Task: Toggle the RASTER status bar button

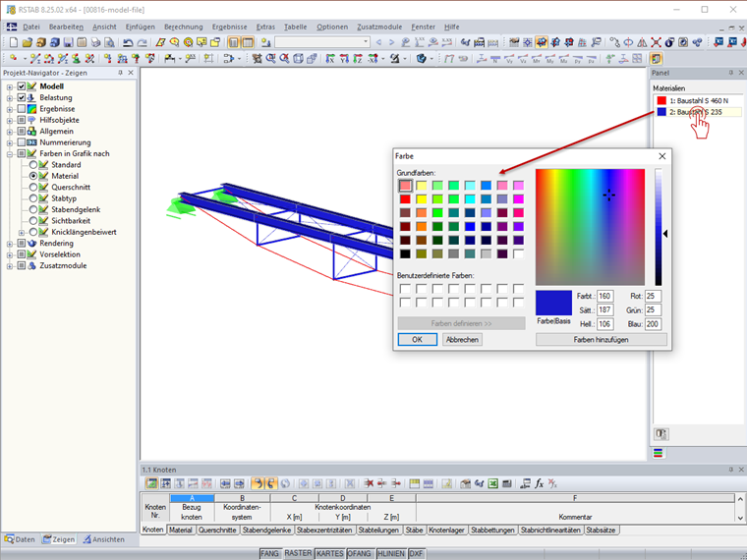Action: pyautogui.click(x=298, y=553)
